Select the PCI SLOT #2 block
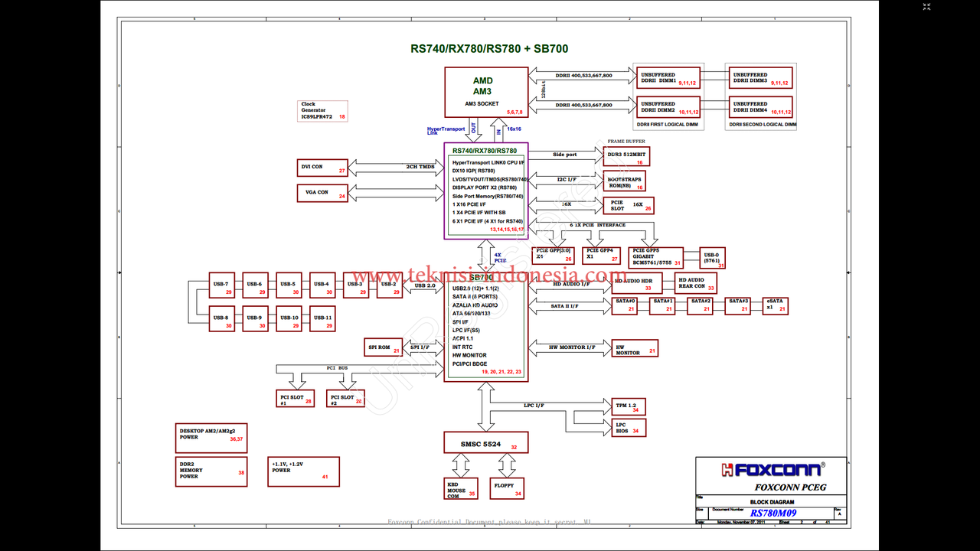Viewport: 980px width, 551px height. tap(345, 398)
